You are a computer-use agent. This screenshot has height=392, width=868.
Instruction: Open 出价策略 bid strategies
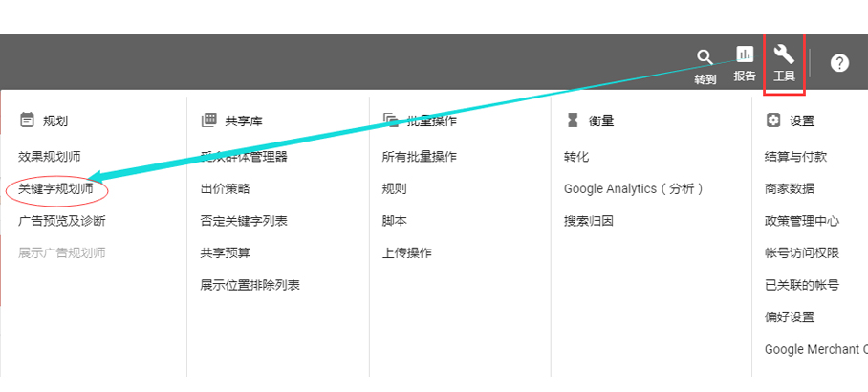click(226, 188)
